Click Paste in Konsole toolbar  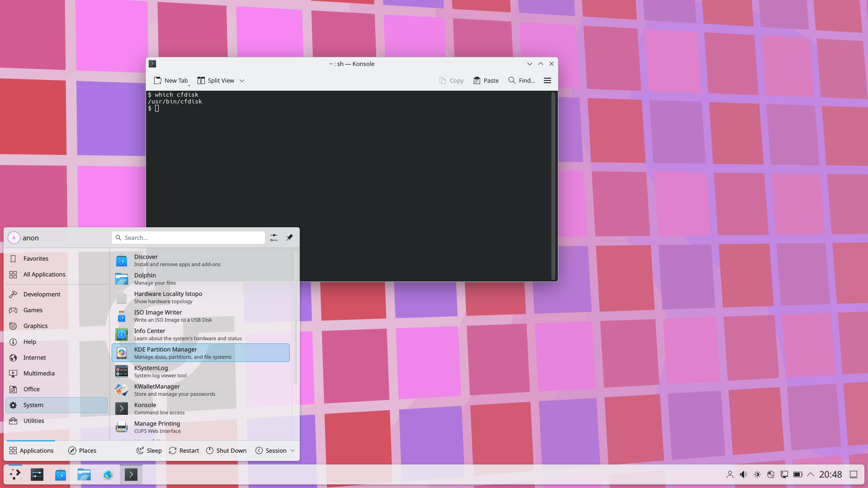[x=486, y=80]
